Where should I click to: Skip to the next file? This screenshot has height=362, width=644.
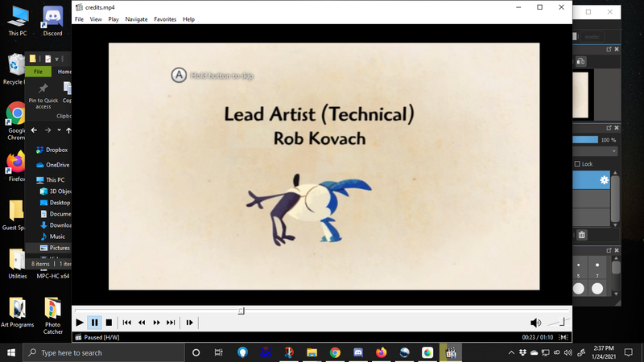(x=171, y=323)
